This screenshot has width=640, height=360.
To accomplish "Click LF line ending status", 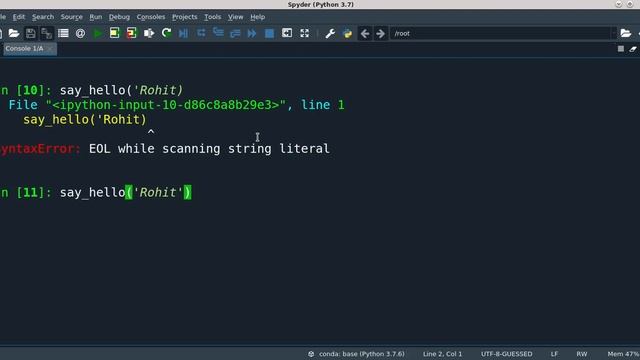I will coord(554,354).
